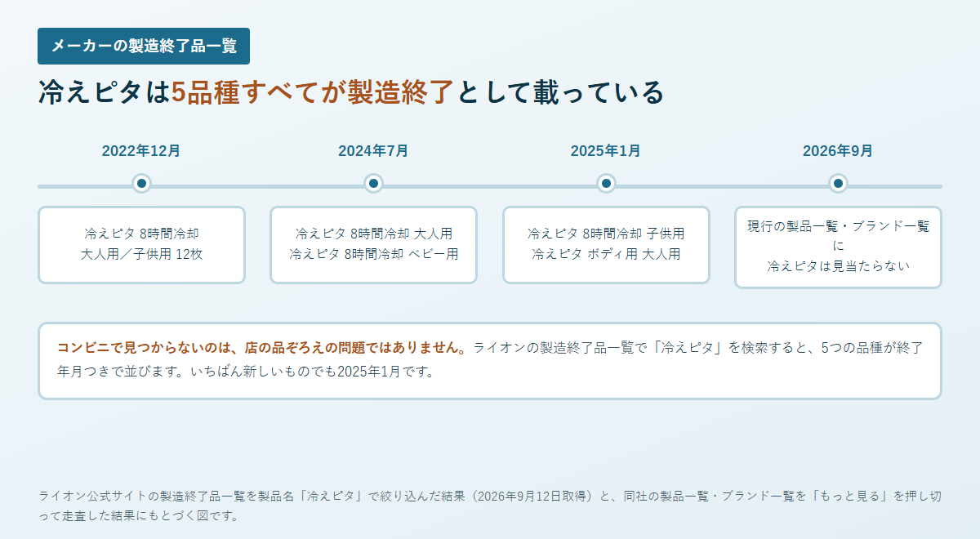This screenshot has width=980, height=539.
Task: Select the 2026年9月 timeline dot
Action: click(x=838, y=184)
